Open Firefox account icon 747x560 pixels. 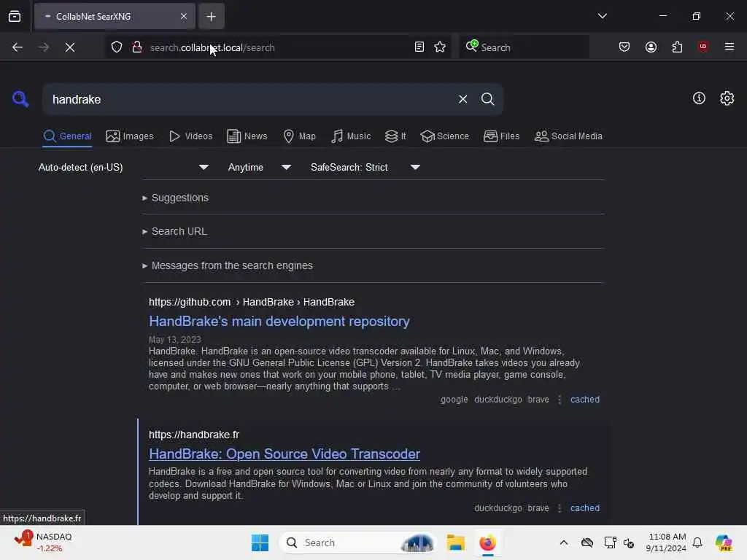point(651,47)
